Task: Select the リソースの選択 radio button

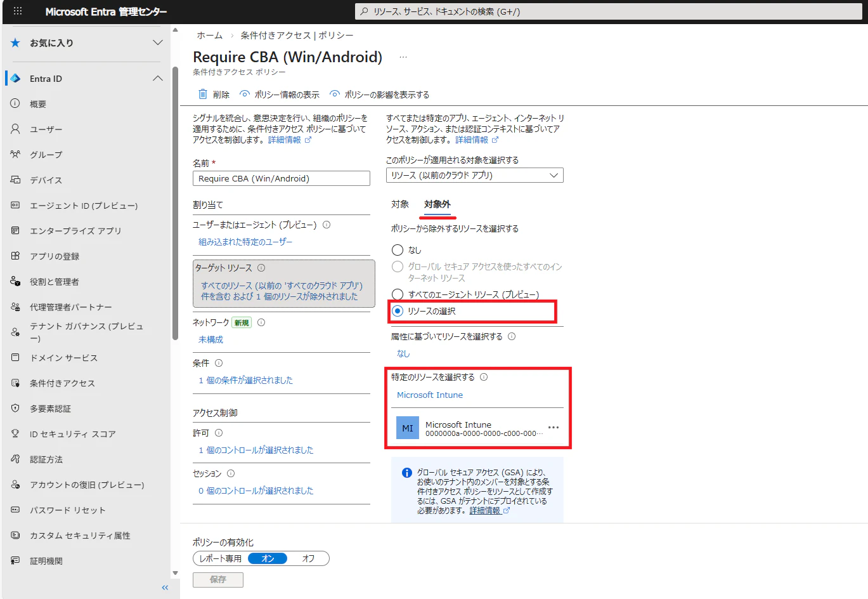Action: tap(398, 311)
